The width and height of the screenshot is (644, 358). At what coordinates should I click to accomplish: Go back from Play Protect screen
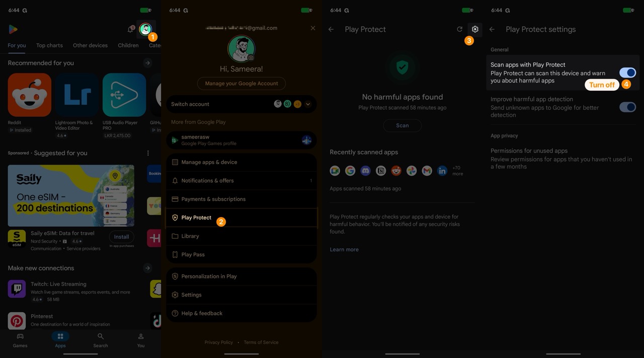(x=331, y=29)
